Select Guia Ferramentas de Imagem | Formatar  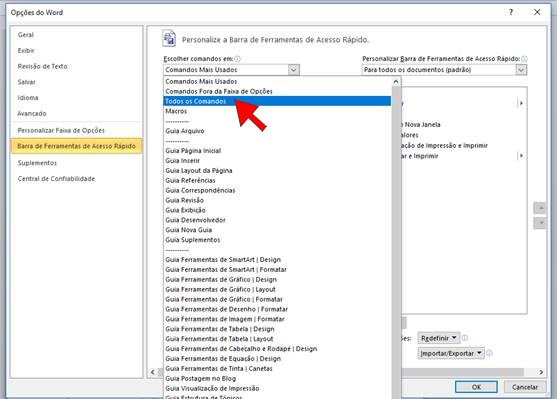click(x=277, y=319)
